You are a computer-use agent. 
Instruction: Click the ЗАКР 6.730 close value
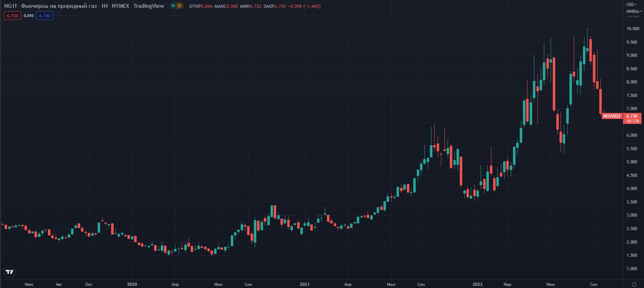[x=274, y=6]
